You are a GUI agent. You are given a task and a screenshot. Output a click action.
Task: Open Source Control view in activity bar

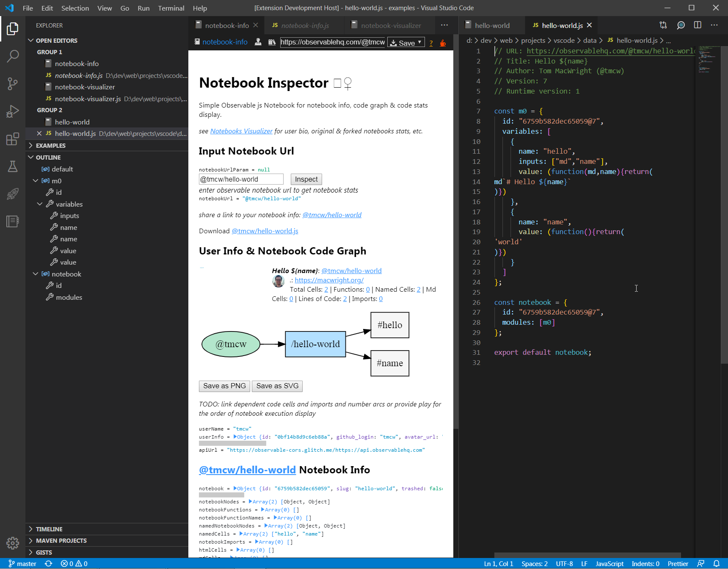(x=13, y=84)
